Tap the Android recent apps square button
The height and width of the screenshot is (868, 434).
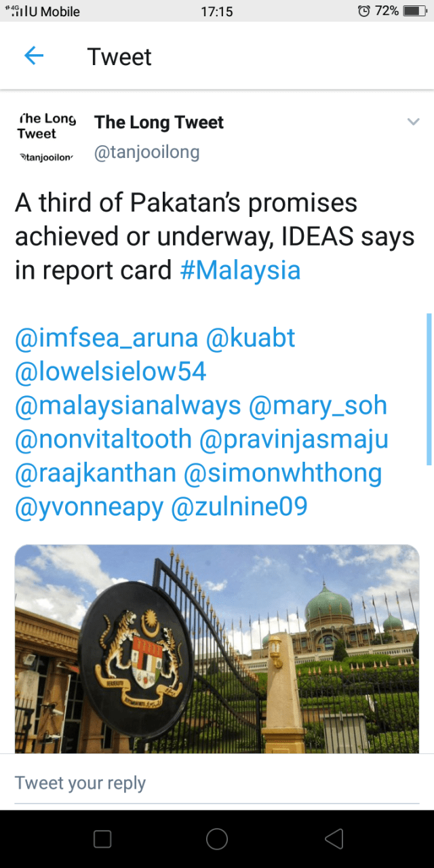point(102,839)
